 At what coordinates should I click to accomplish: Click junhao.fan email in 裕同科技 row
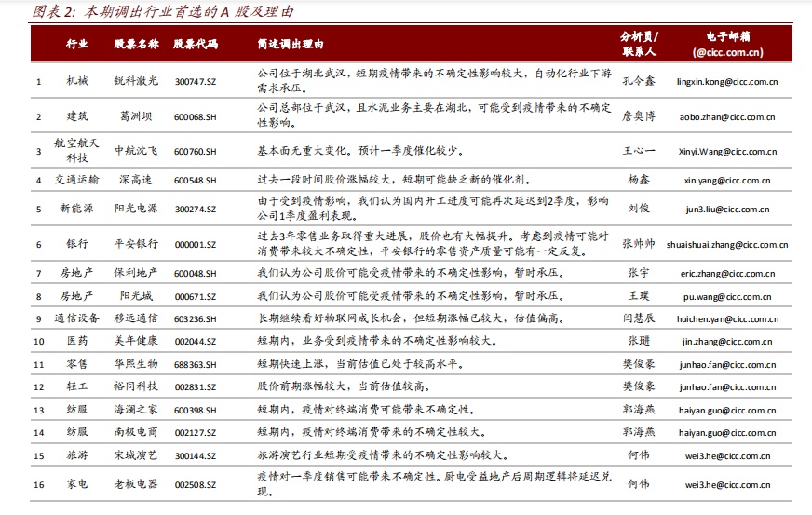[x=727, y=387]
